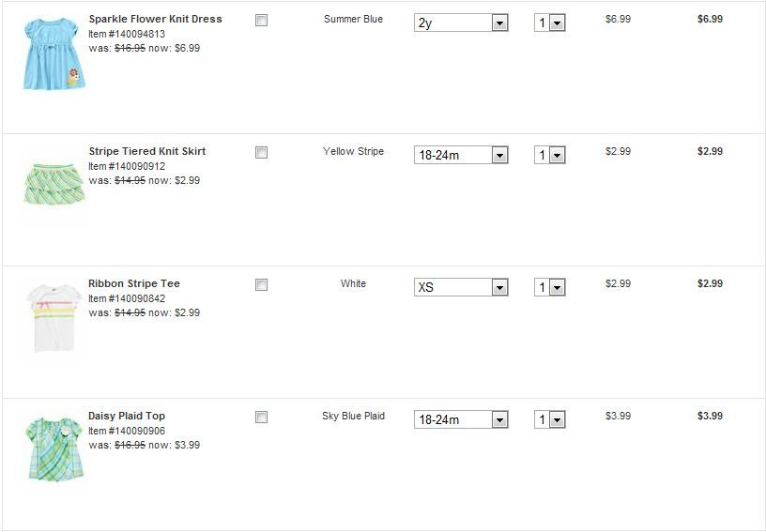Click the Stripe Tiered Knit Skirt image

54,185
